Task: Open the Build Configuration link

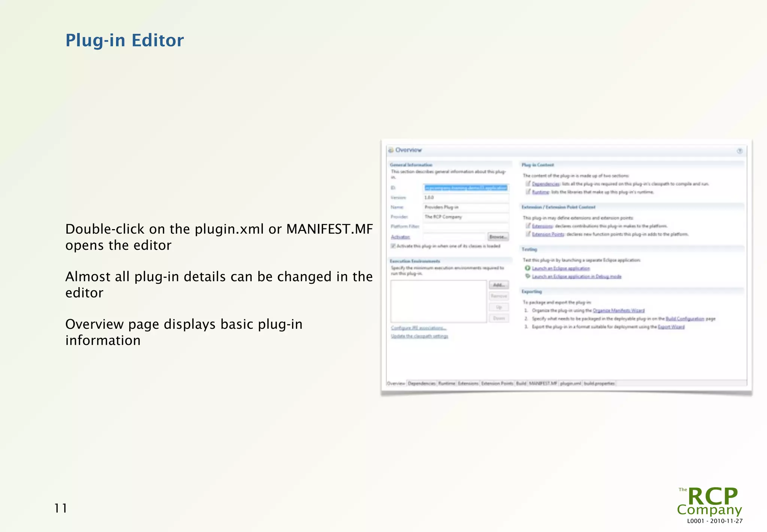Action: [685, 319]
